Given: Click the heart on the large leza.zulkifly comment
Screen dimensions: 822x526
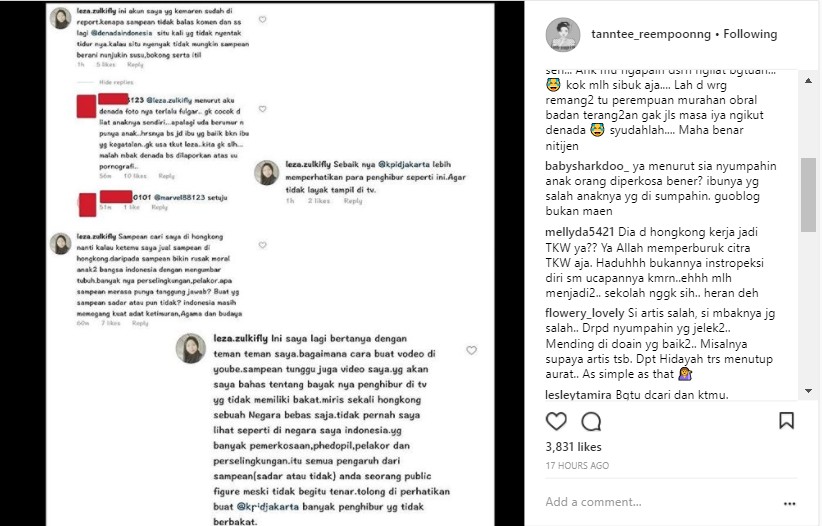Looking at the screenshot, I should pyautogui.click(x=471, y=350).
